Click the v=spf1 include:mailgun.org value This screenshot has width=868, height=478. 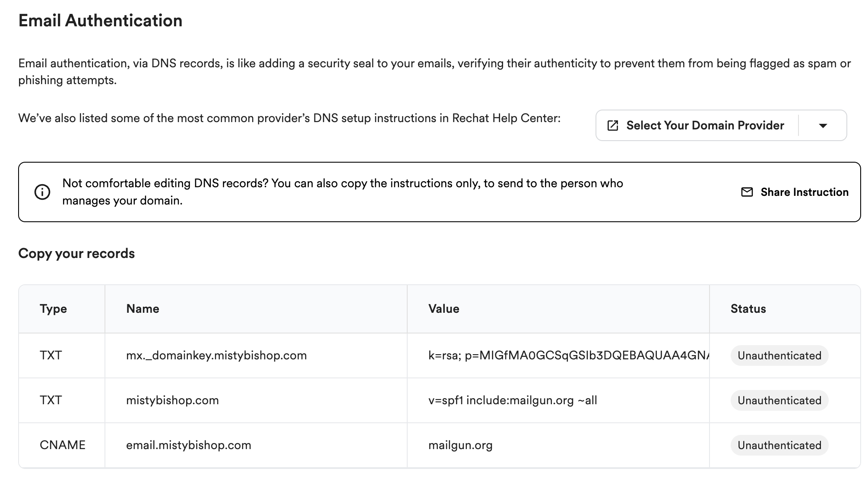[x=513, y=400]
